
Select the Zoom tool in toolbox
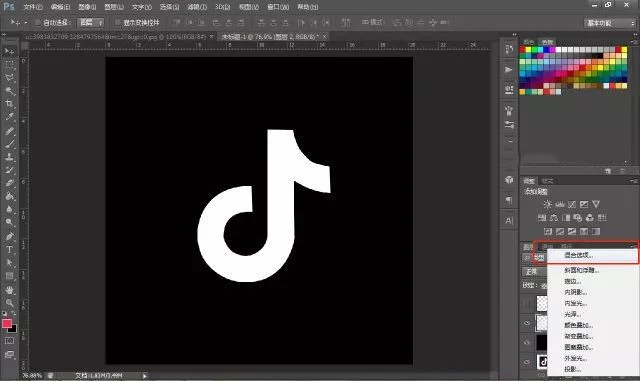(9, 303)
